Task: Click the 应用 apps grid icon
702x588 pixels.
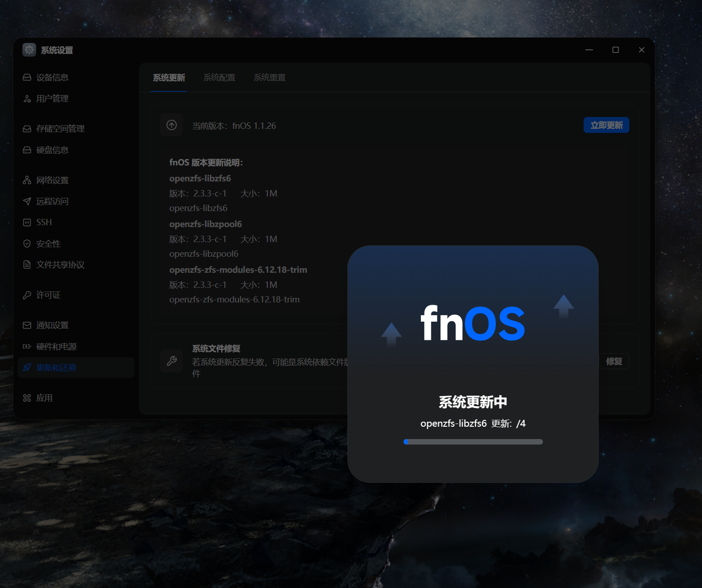Action: [x=27, y=398]
